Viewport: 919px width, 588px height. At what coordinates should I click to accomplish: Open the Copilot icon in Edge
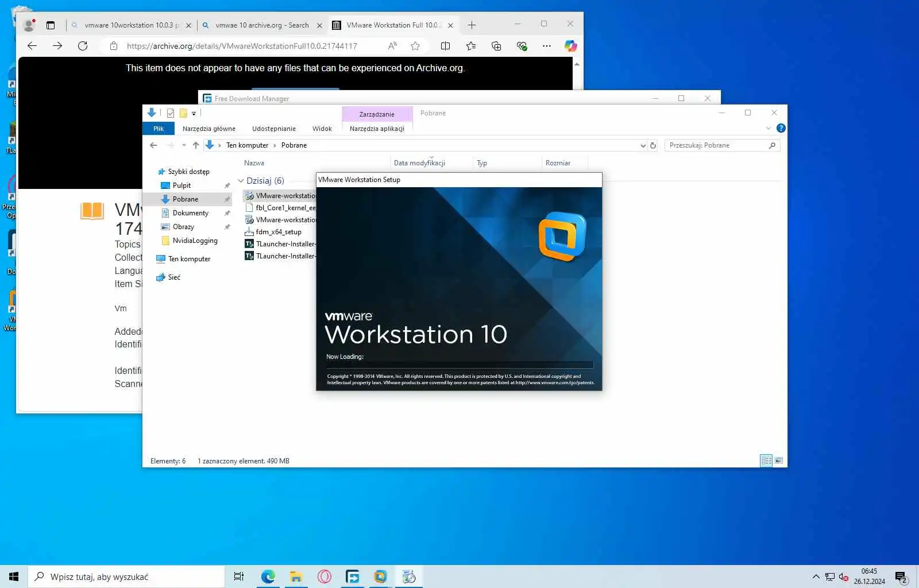coord(570,46)
